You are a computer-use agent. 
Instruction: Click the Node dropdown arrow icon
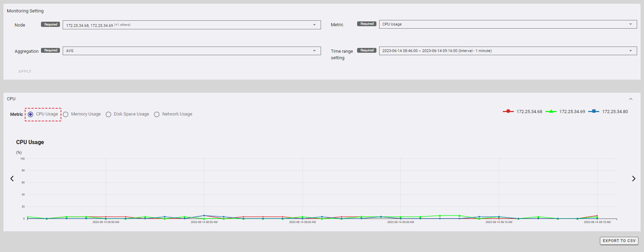(x=314, y=25)
